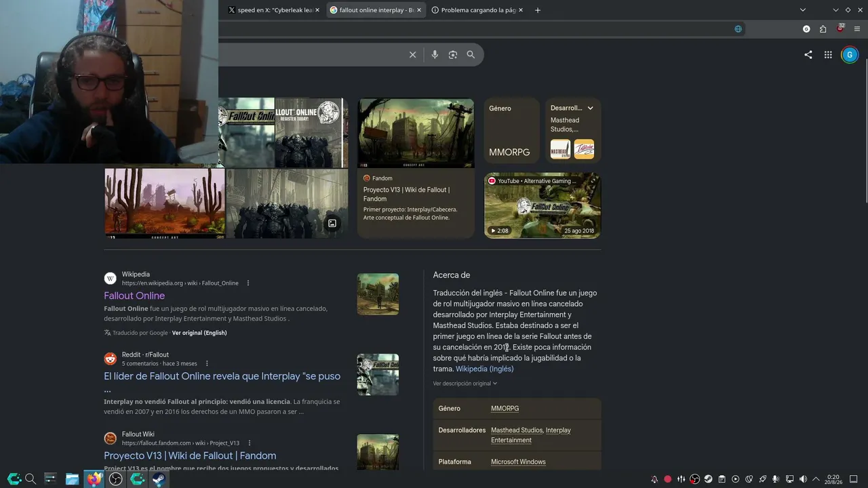Open the browser hamburger menu
This screenshot has height=488, width=868.
point(857,28)
